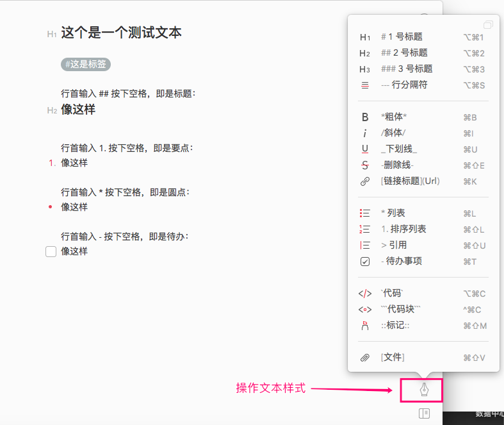This screenshot has width=504, height=425.
Task: Click the strikethrough S icon
Action: tap(365, 165)
